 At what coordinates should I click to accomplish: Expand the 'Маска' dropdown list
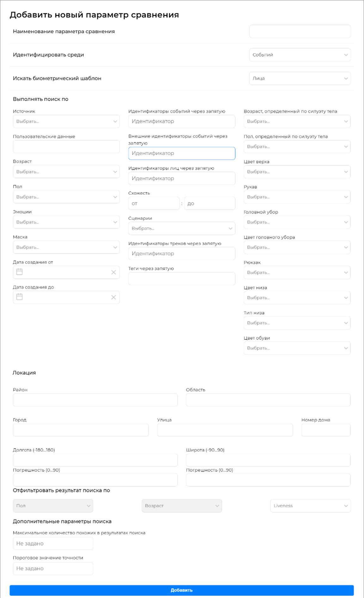click(x=66, y=247)
